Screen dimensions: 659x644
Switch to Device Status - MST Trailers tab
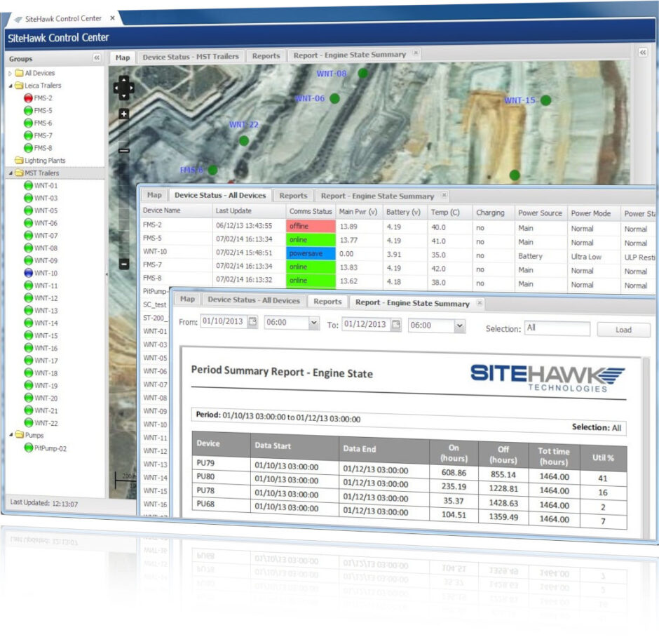pyautogui.click(x=191, y=56)
